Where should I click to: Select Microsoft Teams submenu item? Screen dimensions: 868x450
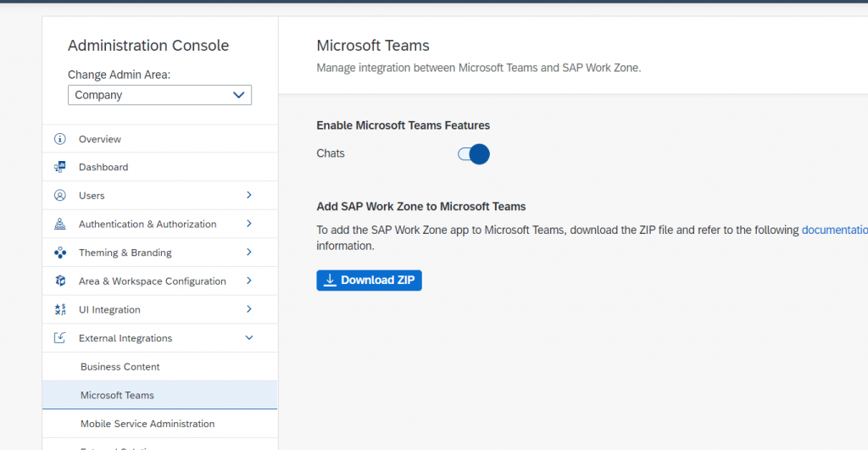tap(160, 395)
